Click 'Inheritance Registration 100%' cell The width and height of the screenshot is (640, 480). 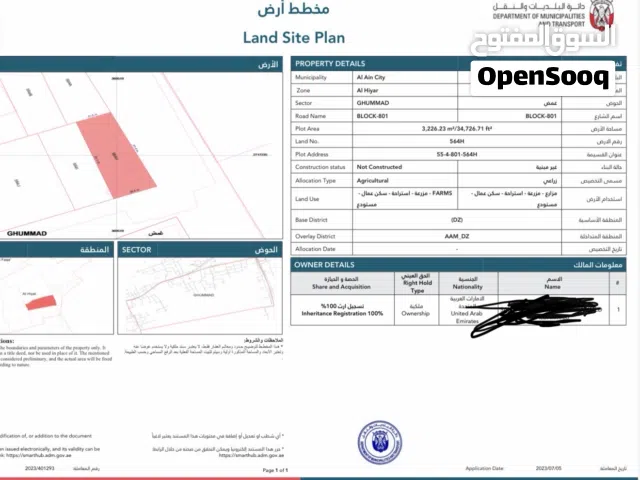tap(342, 310)
